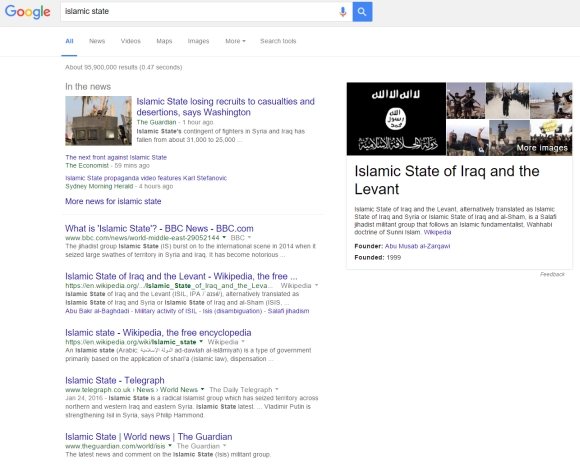Open the Abu Bakr al-Baghdadi sitelink

coord(98,311)
